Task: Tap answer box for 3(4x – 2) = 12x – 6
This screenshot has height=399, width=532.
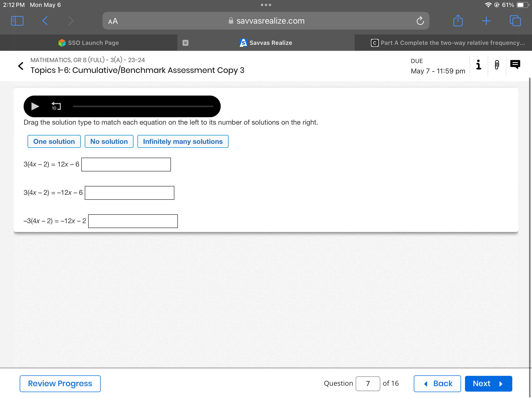Action: (126, 165)
